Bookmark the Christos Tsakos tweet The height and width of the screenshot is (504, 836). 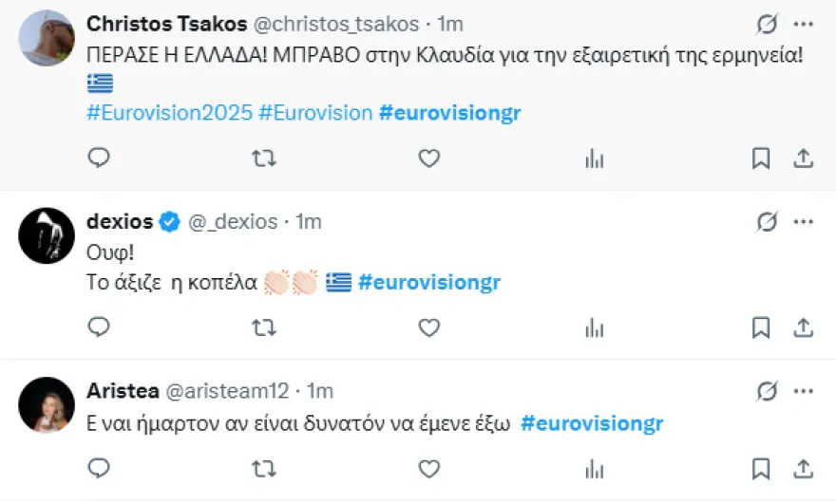tap(761, 159)
